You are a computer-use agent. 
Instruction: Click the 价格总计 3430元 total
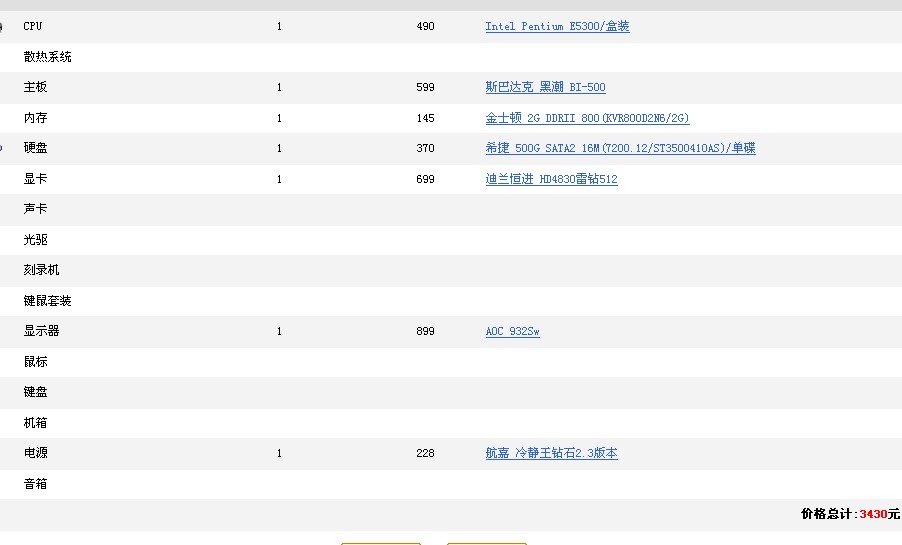(850, 514)
